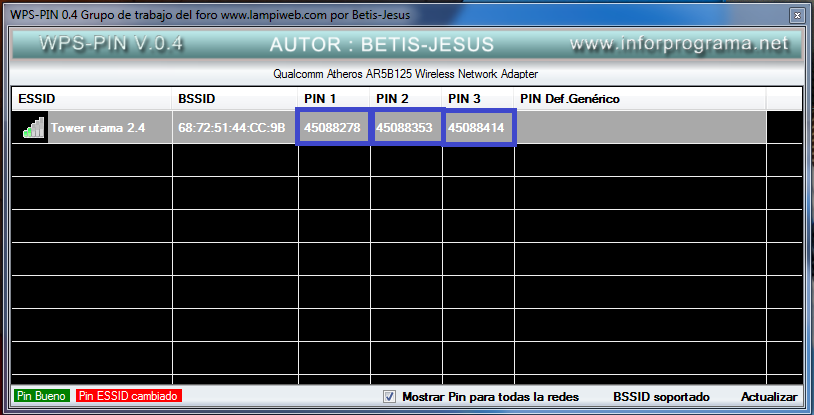Click the WPS-PIN V.0.4 banner title

(x=111, y=44)
